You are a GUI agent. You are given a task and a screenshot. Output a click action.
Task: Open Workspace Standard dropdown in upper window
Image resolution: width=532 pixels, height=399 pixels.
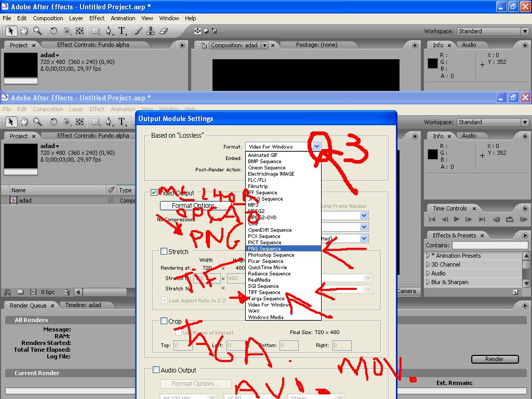pos(493,31)
